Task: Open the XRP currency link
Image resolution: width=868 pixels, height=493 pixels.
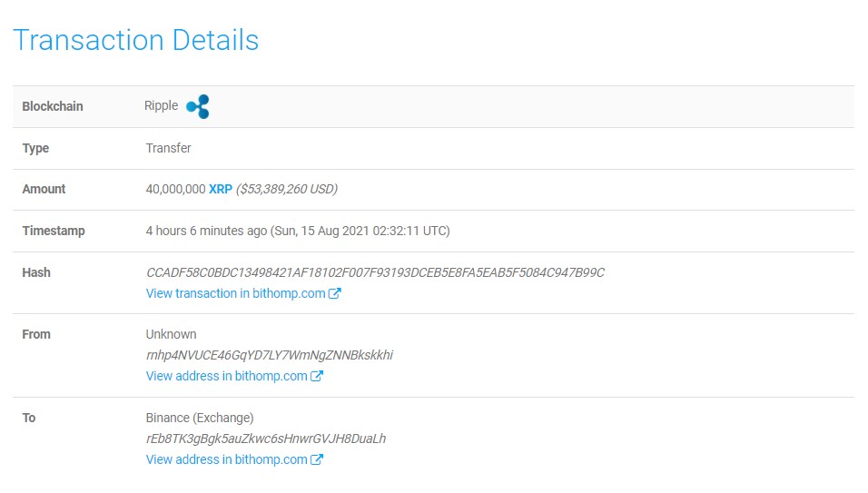Action: (x=221, y=189)
